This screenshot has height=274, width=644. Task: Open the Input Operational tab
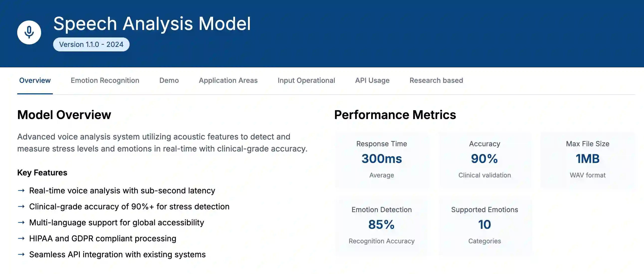(x=306, y=80)
